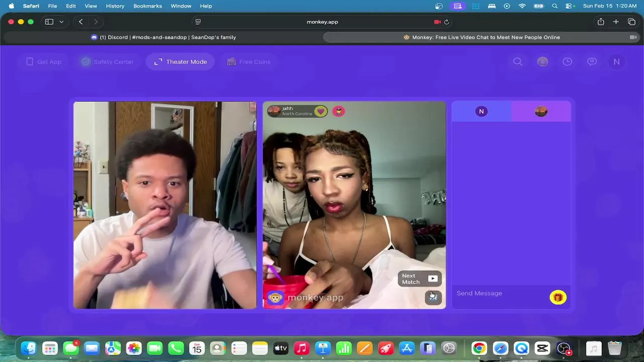Open the globe avatar icon in header
Viewport: 644px width, 362px height.
point(542,62)
